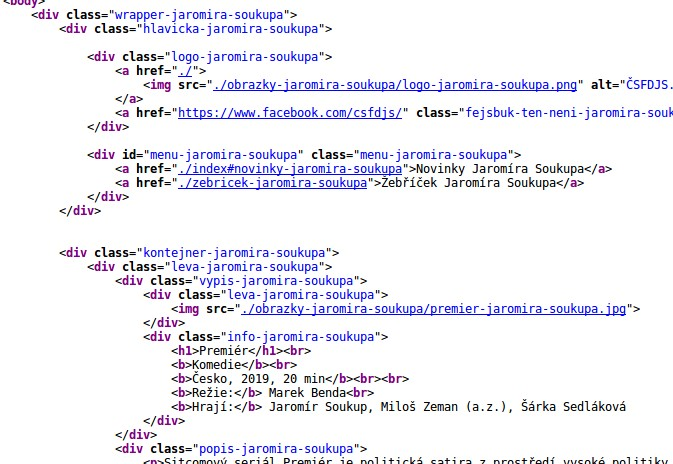The height and width of the screenshot is (464, 673).
Task: Open the ./zebricek-jaromira-soukupa link
Action: [x=273, y=183]
